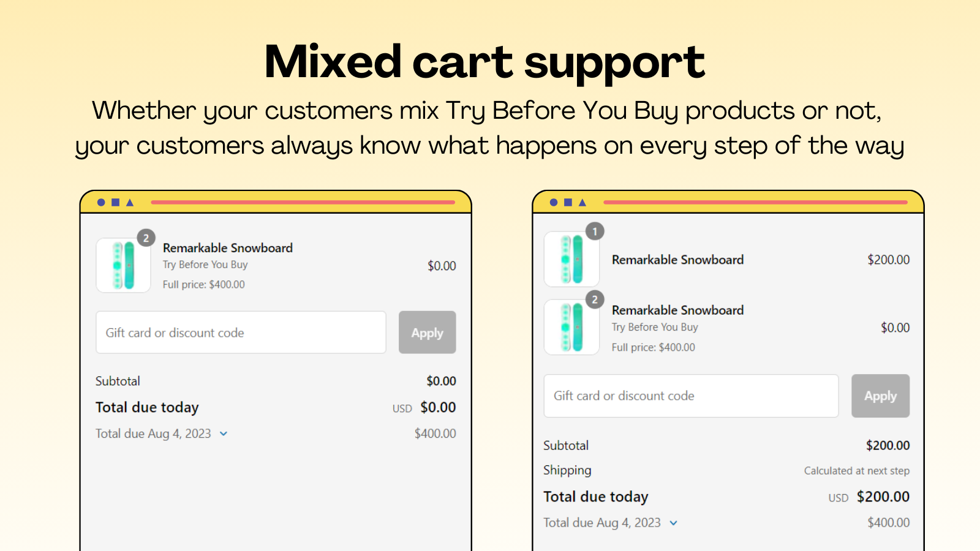Click the circle icon in left window title bar
This screenshot has width=980, height=551.
(x=100, y=202)
